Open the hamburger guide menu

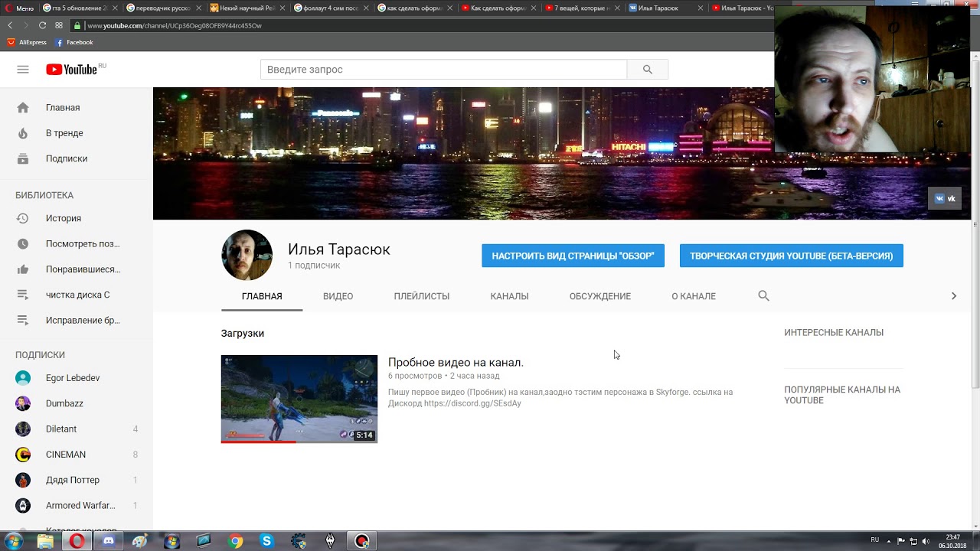[x=23, y=70]
